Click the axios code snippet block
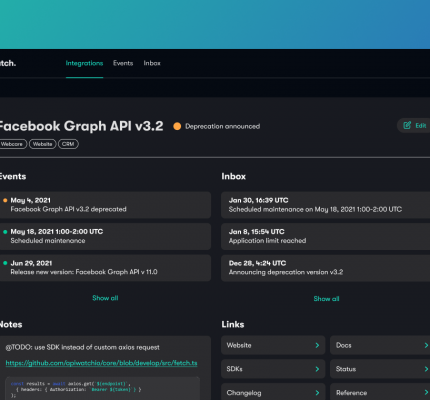The height and width of the screenshot is (400, 430). pyautogui.click(x=102, y=388)
